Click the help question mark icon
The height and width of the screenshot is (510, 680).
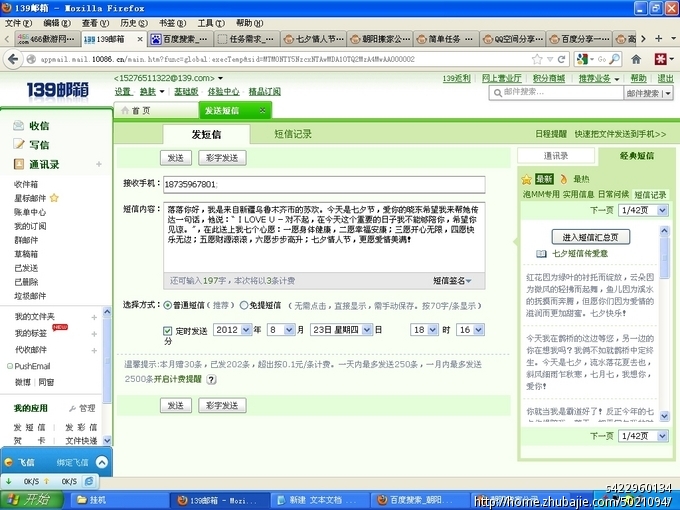click(x=211, y=379)
